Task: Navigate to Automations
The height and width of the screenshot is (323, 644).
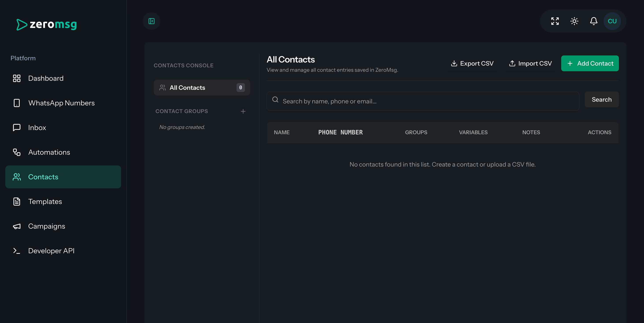Action: tap(63, 152)
